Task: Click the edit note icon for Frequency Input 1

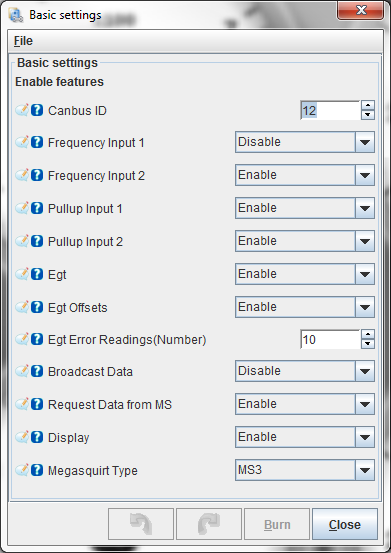Action: [x=22, y=142]
